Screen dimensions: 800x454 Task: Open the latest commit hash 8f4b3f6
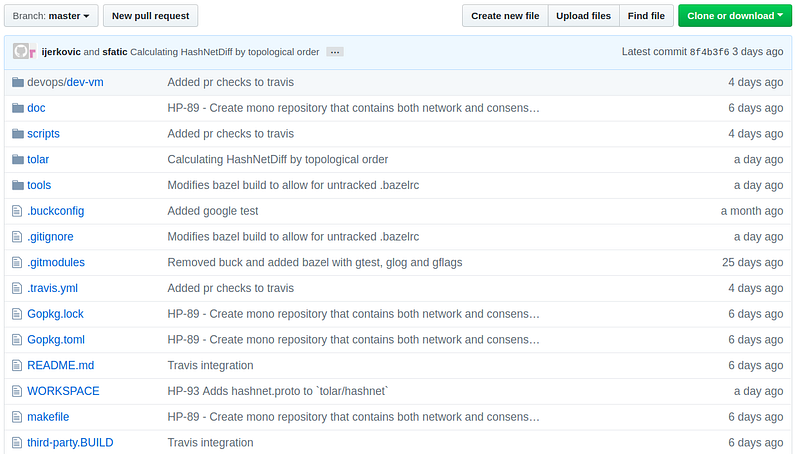coord(711,52)
